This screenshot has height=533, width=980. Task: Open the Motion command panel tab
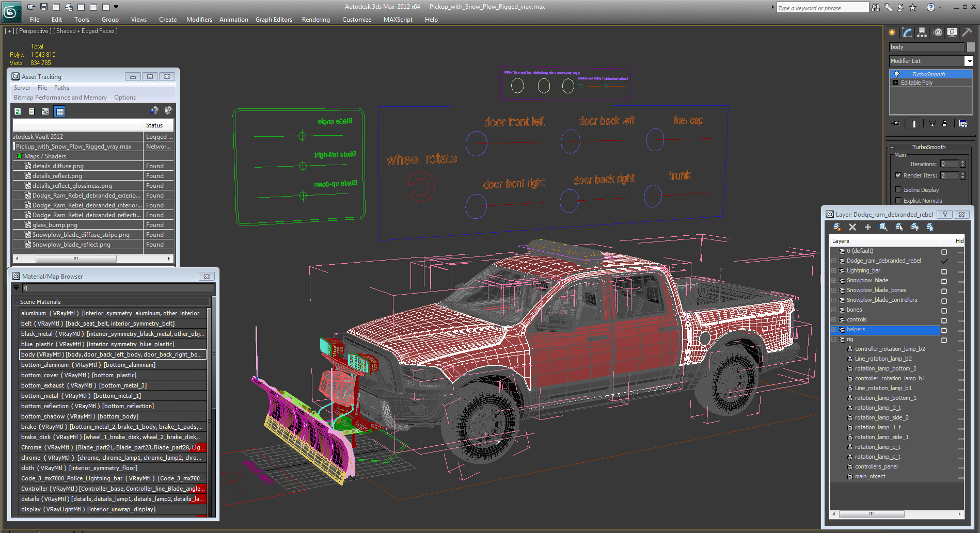[938, 33]
